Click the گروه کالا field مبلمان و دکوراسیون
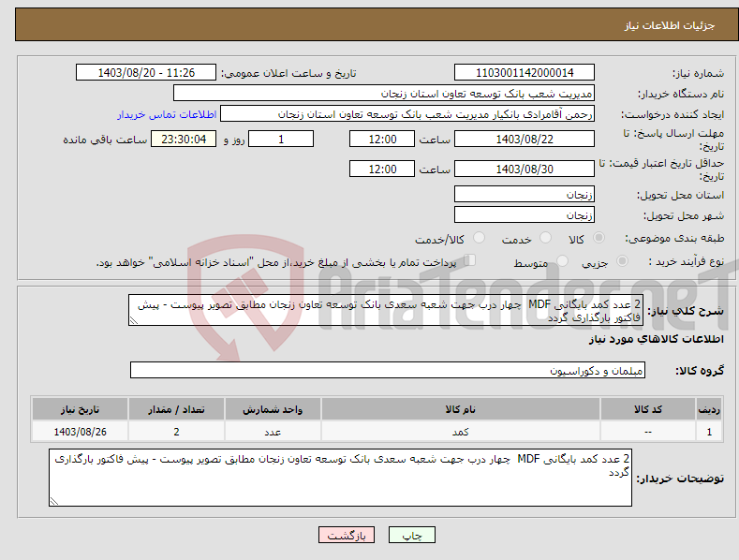This screenshot has width=739, height=560. coord(388,371)
